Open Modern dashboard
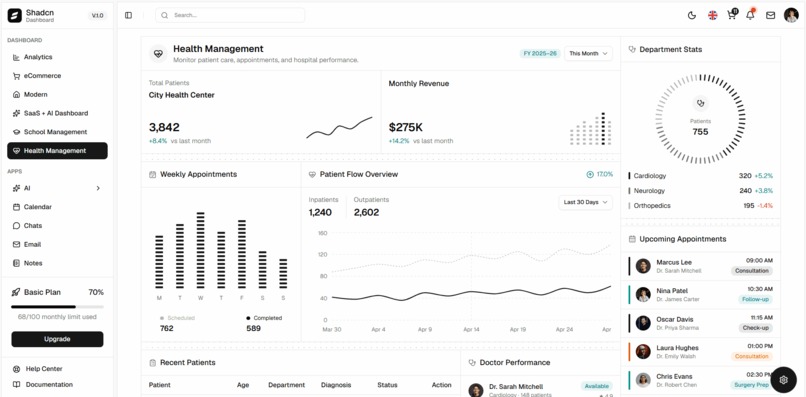Image resolution: width=806 pixels, height=397 pixels. coord(57,95)
